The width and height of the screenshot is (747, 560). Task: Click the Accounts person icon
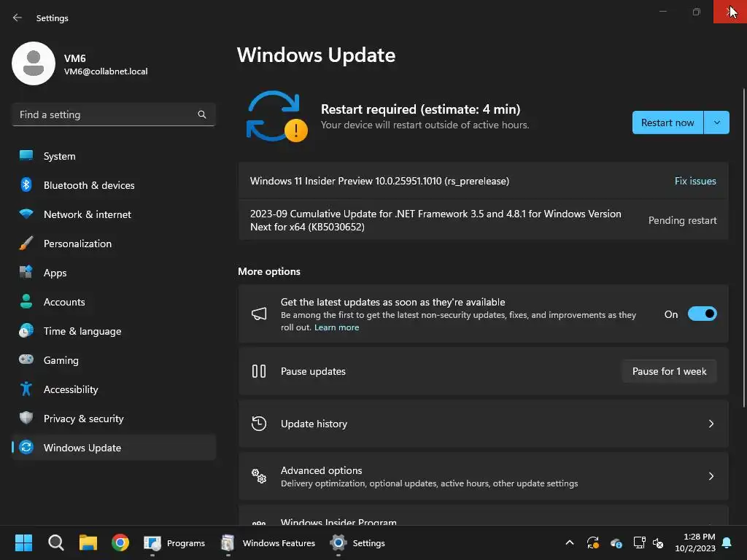[26, 301]
